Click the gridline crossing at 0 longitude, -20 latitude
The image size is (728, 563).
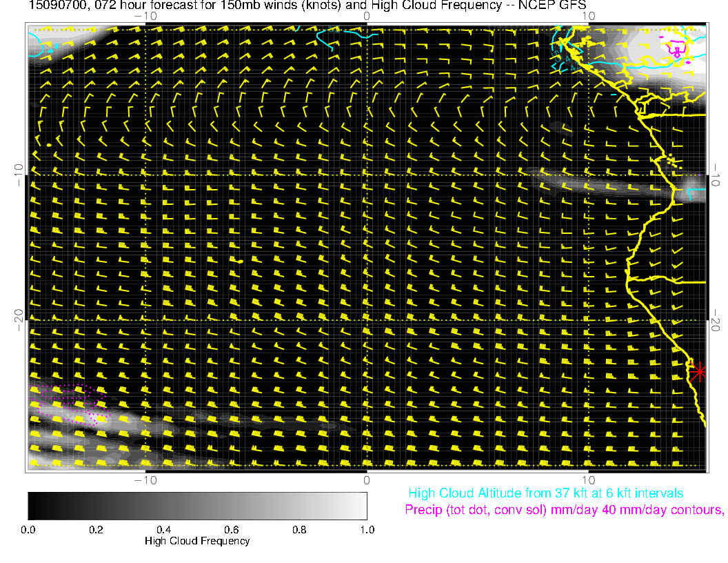click(x=367, y=320)
